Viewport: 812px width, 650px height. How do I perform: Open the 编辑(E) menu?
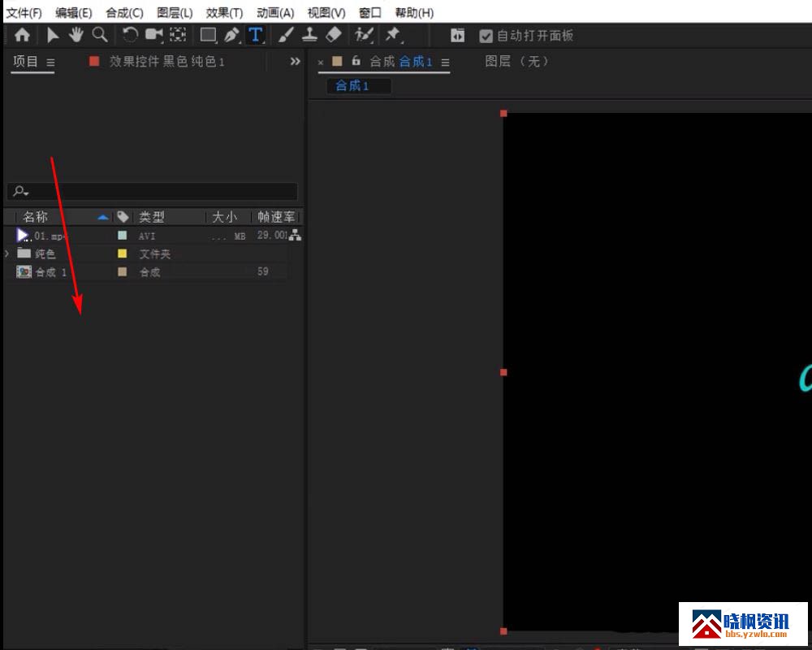coord(74,12)
